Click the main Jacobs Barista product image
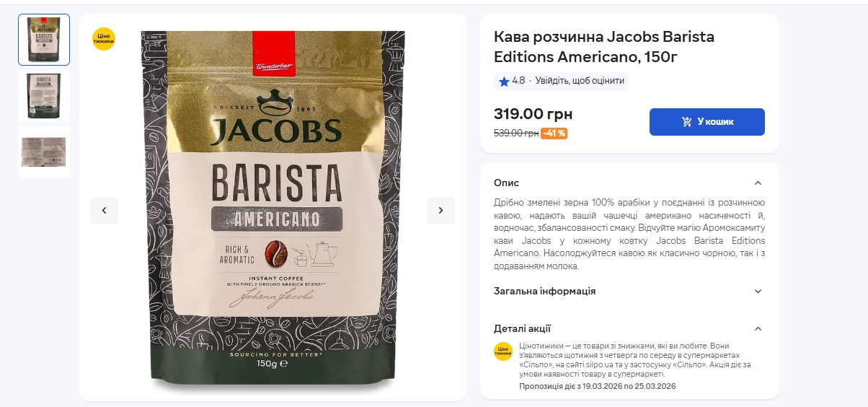 [273, 211]
